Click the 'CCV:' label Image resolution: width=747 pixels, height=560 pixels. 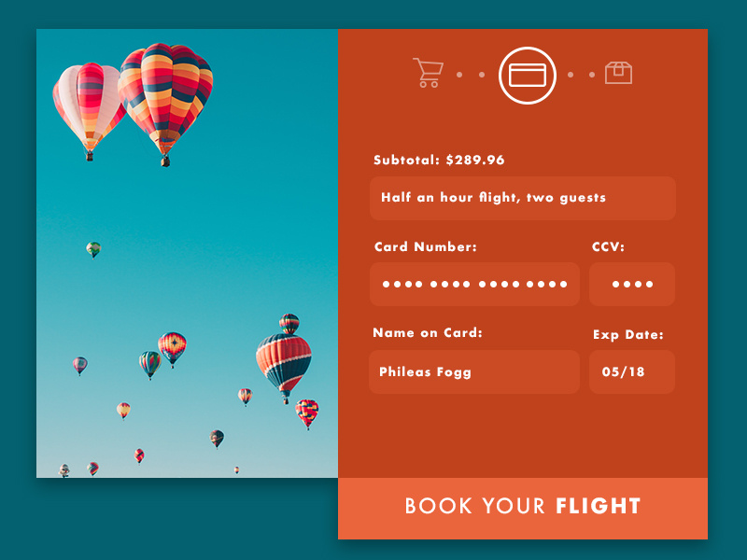pyautogui.click(x=608, y=247)
